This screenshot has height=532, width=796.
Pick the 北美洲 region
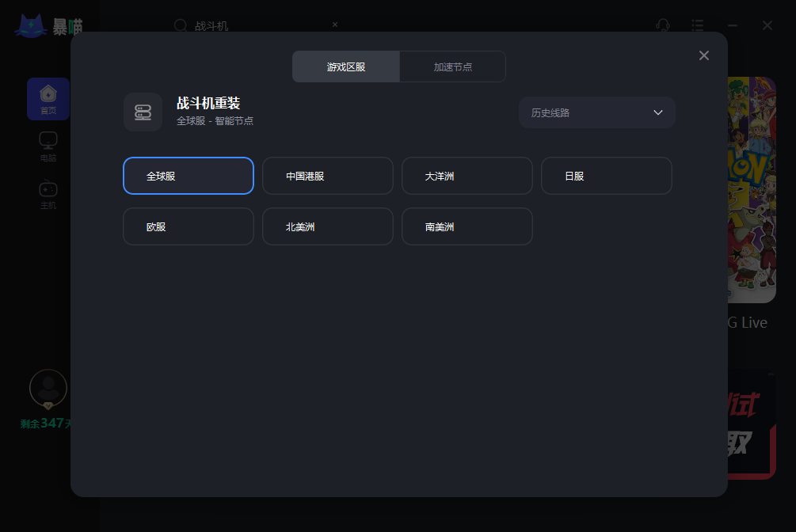point(328,226)
